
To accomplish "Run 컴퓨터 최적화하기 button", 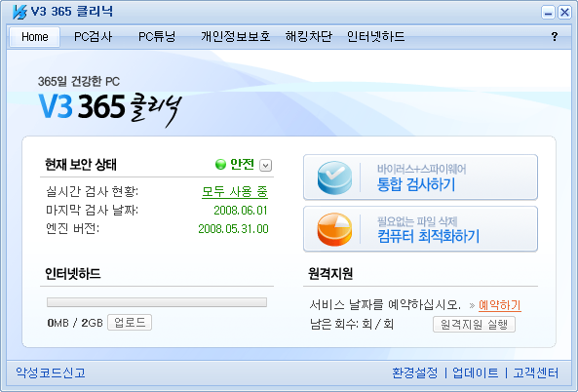I will pyautogui.click(x=420, y=229).
